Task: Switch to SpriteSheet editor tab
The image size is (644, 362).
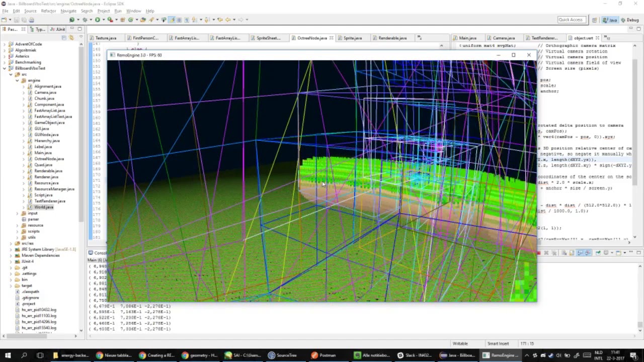Action: click(268, 38)
